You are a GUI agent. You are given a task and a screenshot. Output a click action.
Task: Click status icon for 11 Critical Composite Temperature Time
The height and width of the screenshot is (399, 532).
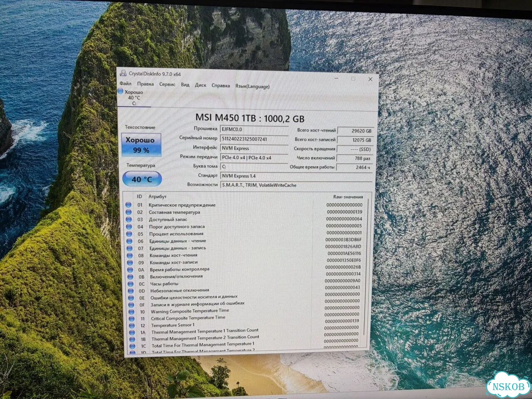point(131,319)
